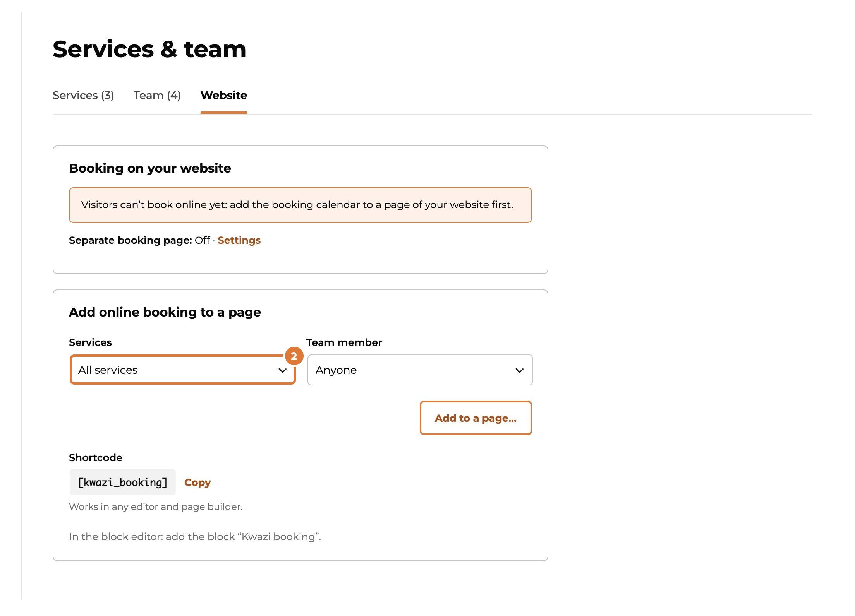The width and height of the screenshot is (855, 616).
Task: Click the Add to a page… button
Action: coord(476,418)
